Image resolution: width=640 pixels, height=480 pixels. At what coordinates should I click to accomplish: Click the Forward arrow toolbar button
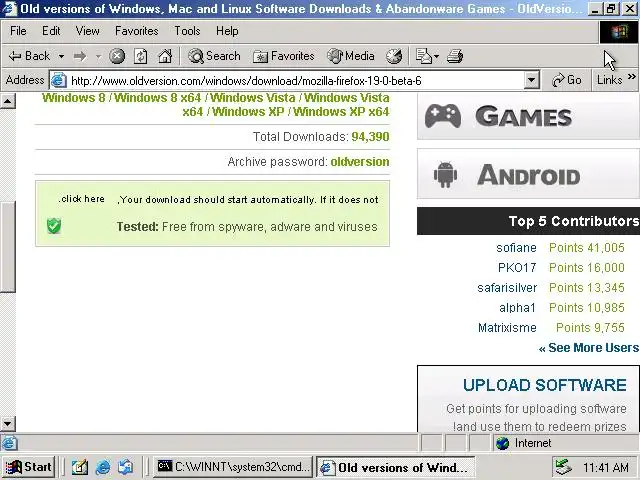(x=80, y=56)
